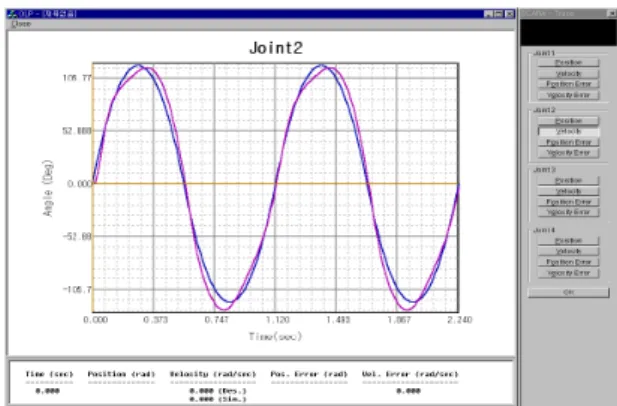Click the 0.000 (Des.) velocity value
The height and width of the screenshot is (406, 617).
pos(218,391)
